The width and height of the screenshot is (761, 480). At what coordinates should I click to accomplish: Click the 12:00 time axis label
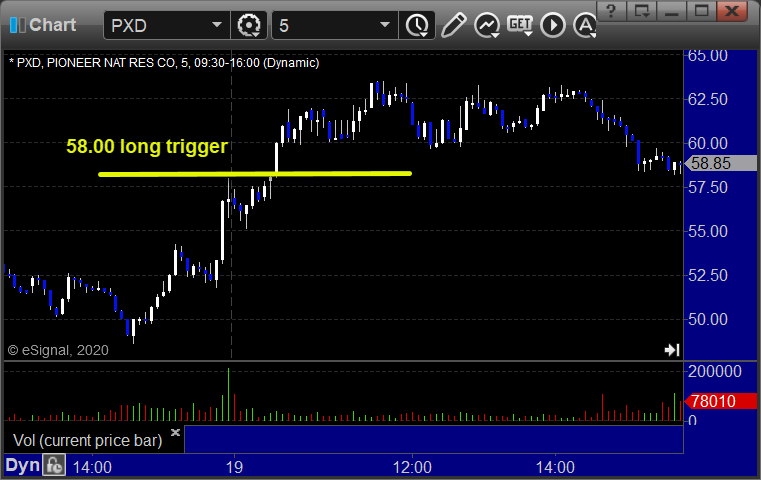pyautogui.click(x=412, y=467)
